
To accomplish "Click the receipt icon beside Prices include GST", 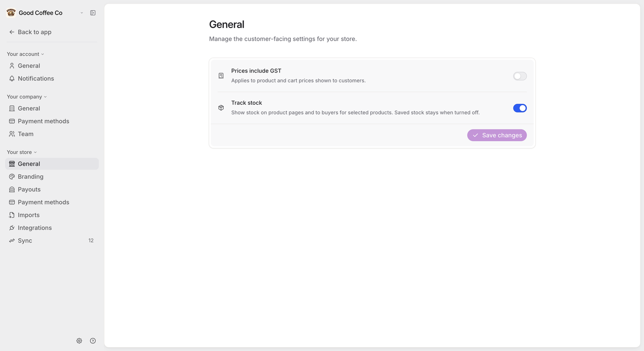I will coord(221,76).
